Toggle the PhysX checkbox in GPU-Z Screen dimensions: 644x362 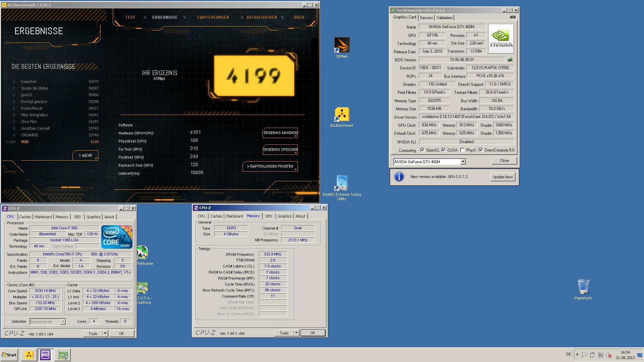[462, 150]
